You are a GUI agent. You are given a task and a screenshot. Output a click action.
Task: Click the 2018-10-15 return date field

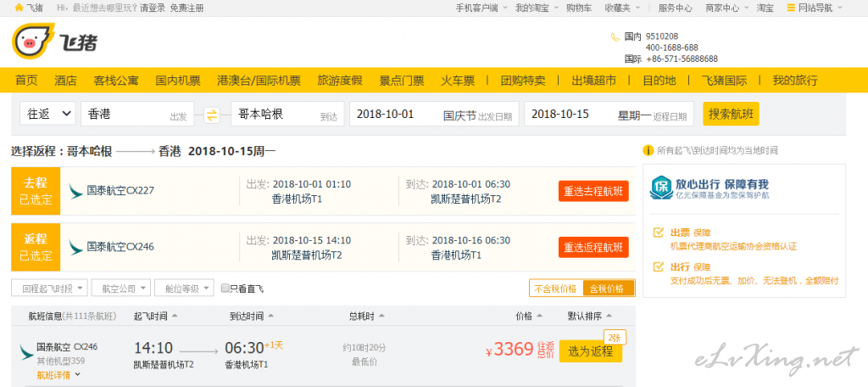tap(609, 114)
